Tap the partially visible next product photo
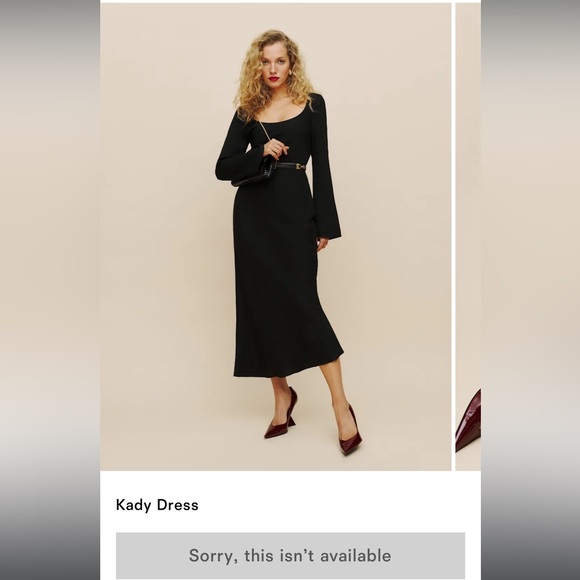 (468, 237)
